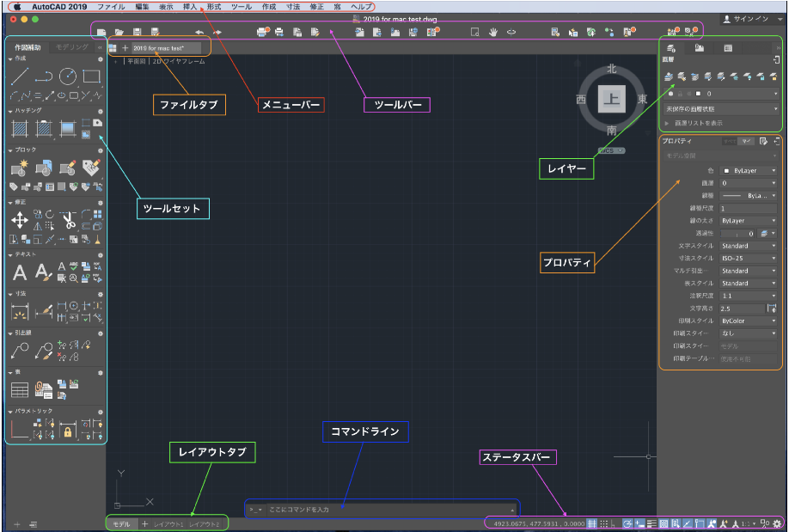The height and width of the screenshot is (532, 789).
Task: Open the status bar customization gear
Action: (778, 524)
